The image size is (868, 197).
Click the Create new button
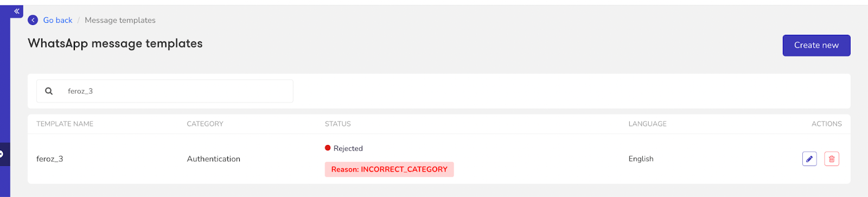tap(816, 45)
